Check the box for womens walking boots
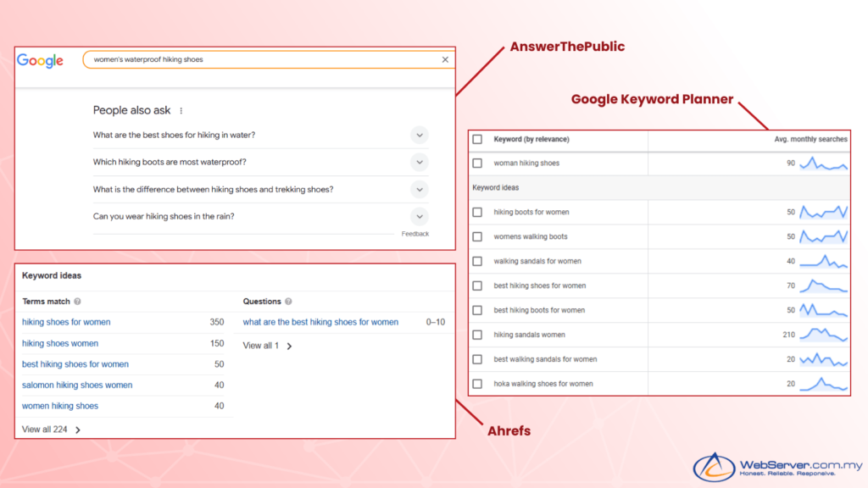Viewport: 868px width, 488px height. (x=477, y=237)
